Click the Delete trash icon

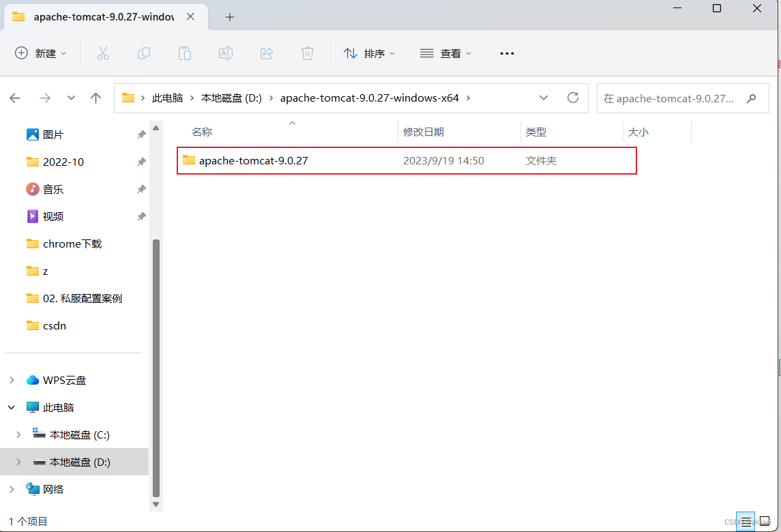point(308,53)
